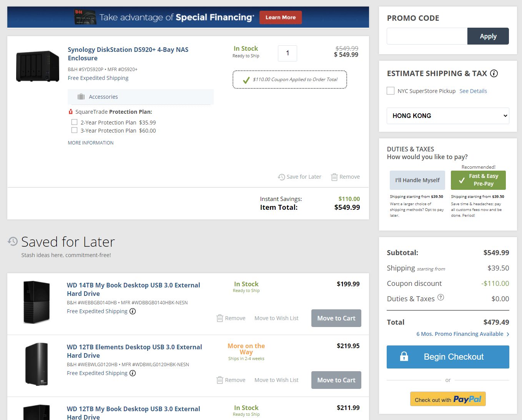Image resolution: width=522 pixels, height=420 pixels.
Task: Move WD 12TB Elements to cart
Action: click(336, 380)
